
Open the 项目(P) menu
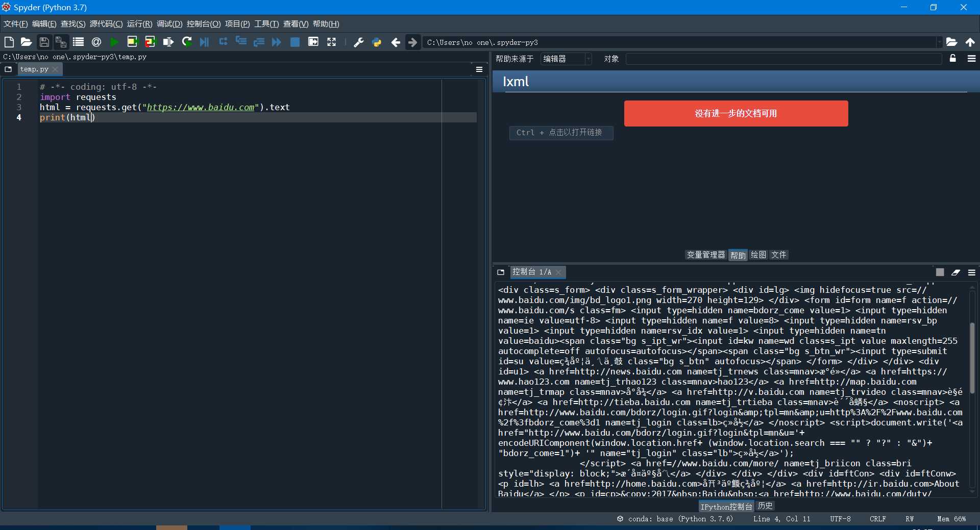237,24
